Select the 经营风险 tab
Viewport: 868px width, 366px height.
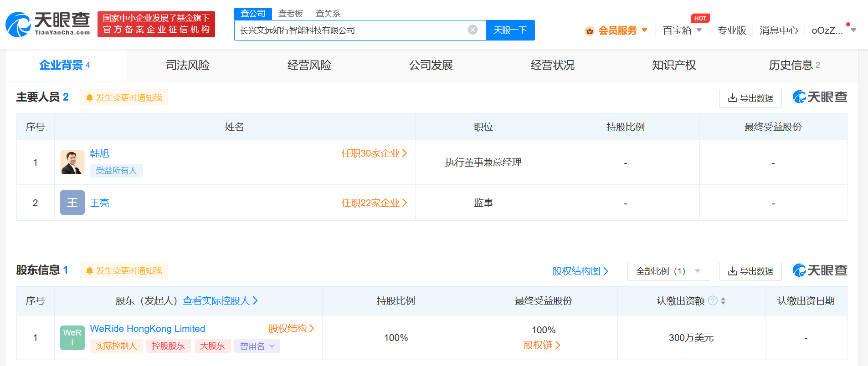309,65
